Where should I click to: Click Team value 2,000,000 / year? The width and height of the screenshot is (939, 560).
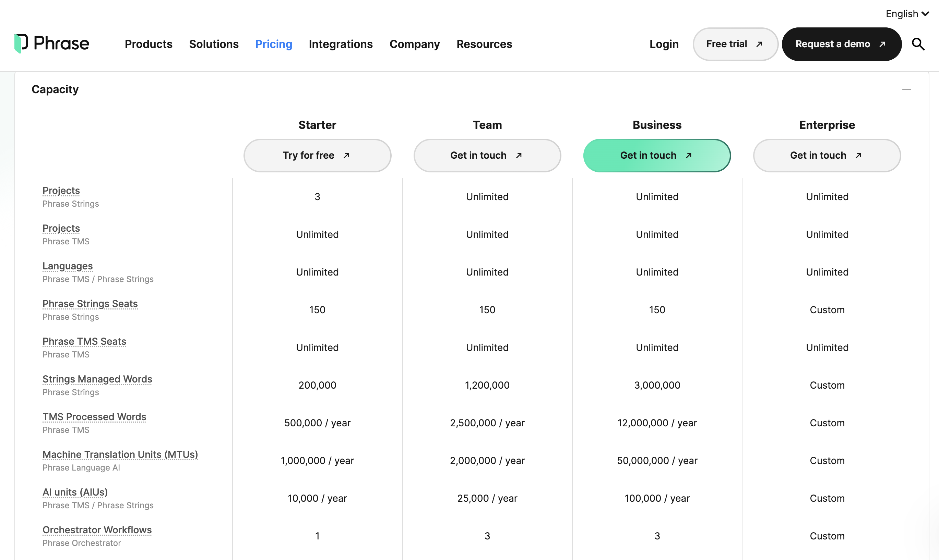[x=487, y=461]
